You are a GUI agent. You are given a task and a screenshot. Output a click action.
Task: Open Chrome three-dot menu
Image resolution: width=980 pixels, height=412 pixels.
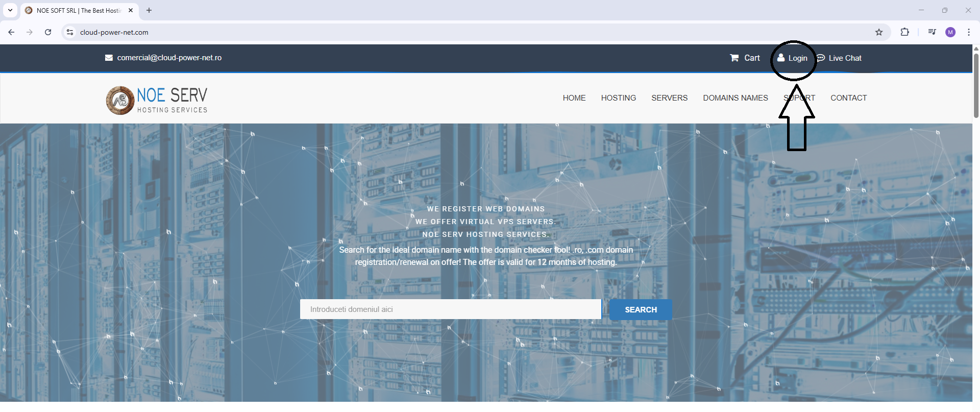click(969, 32)
